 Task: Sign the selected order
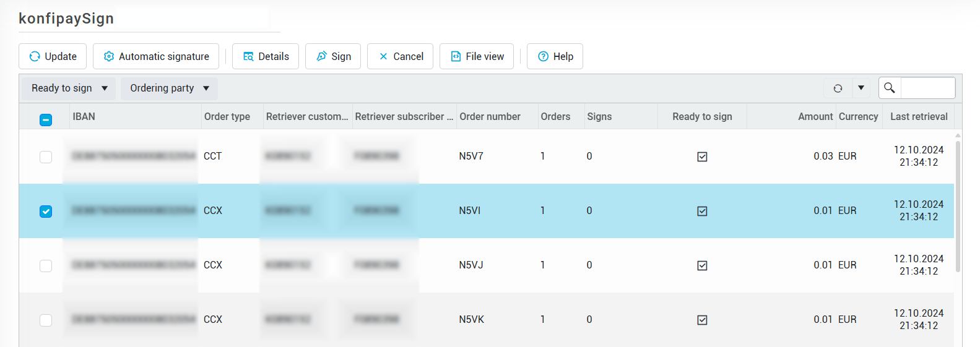coord(333,56)
